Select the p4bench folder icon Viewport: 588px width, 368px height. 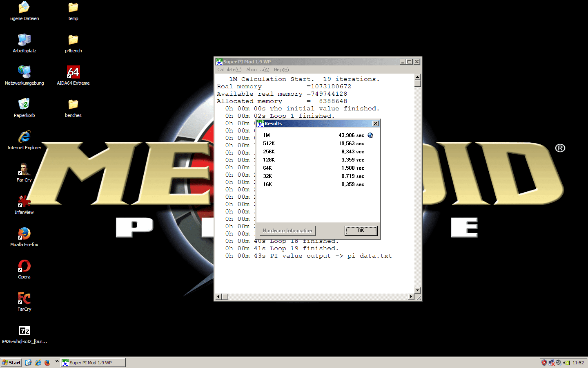(x=73, y=43)
